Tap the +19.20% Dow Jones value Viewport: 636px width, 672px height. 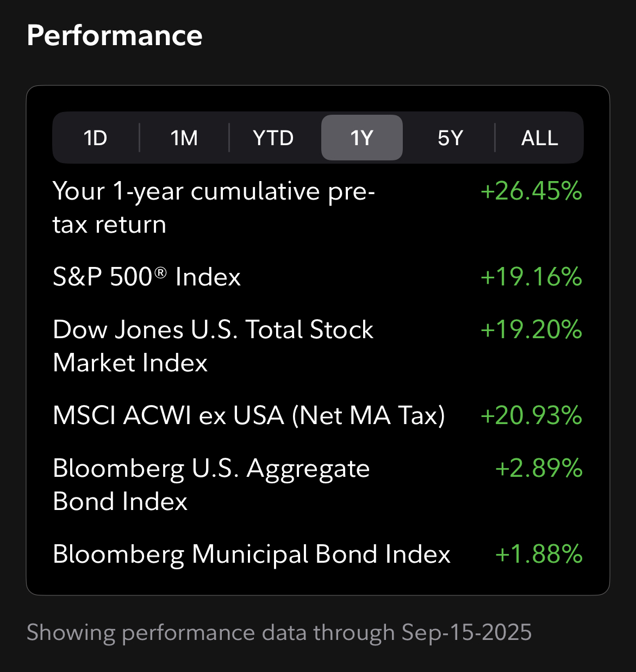click(531, 329)
